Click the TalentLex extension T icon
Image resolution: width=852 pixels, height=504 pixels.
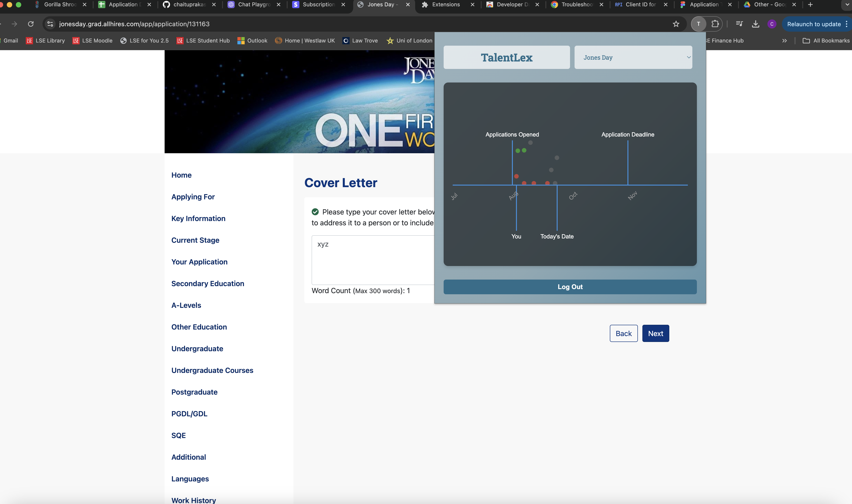click(698, 24)
